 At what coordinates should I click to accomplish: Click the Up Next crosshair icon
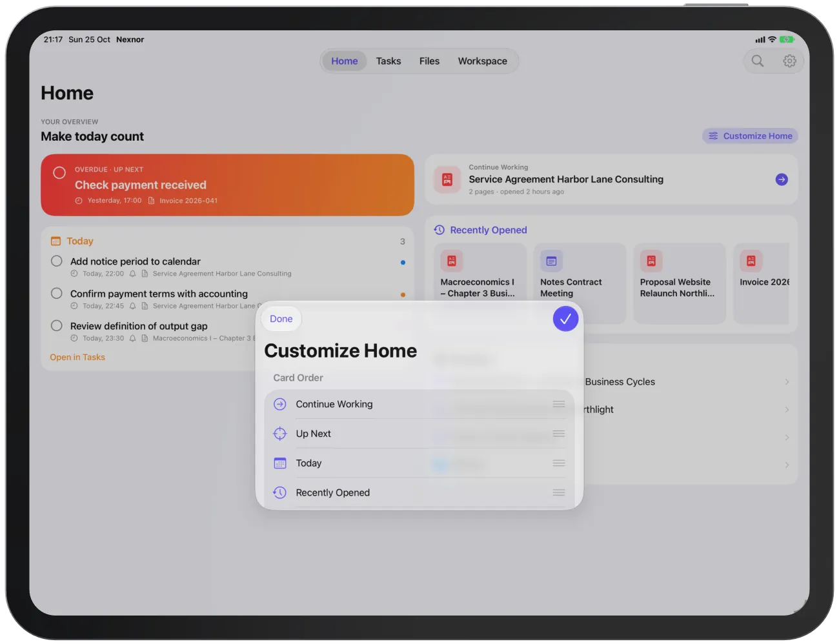pos(280,434)
